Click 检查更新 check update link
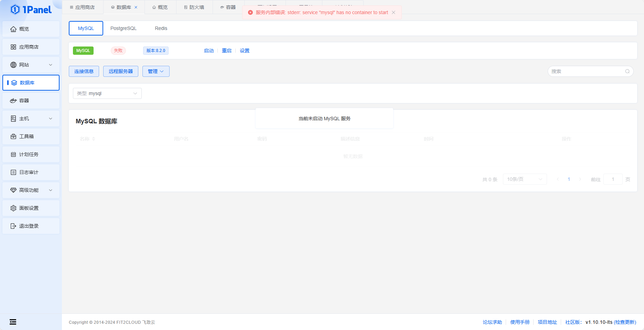 (625, 322)
